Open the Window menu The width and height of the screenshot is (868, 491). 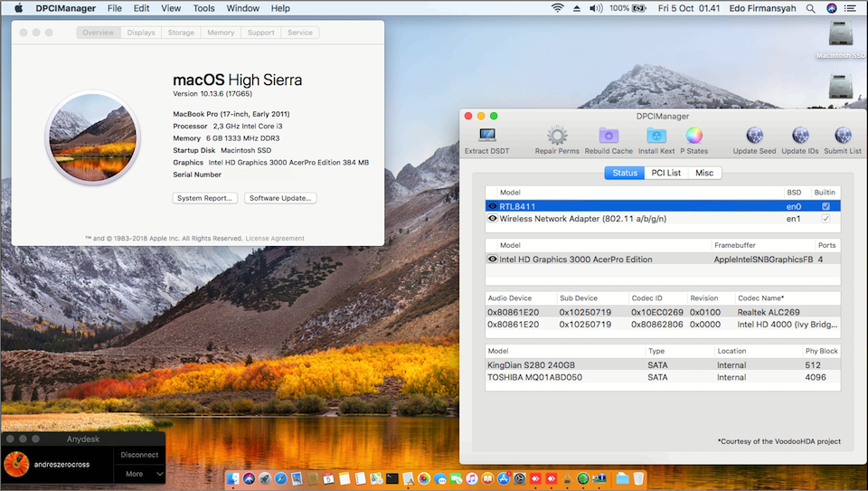coord(242,8)
